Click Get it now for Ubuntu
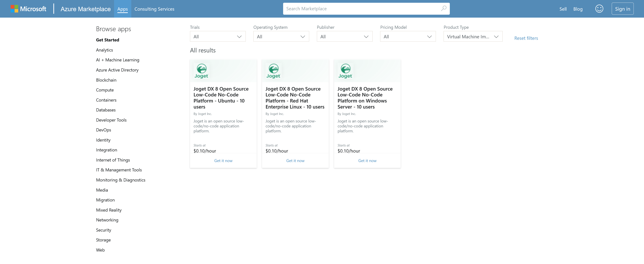 click(223, 161)
